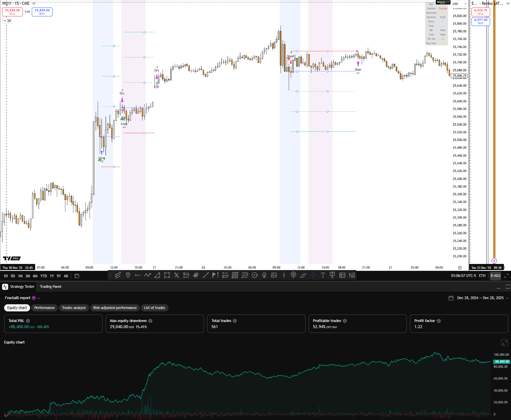Select the rectangle drawing tool
This screenshot has height=420, width=511.
166,275
